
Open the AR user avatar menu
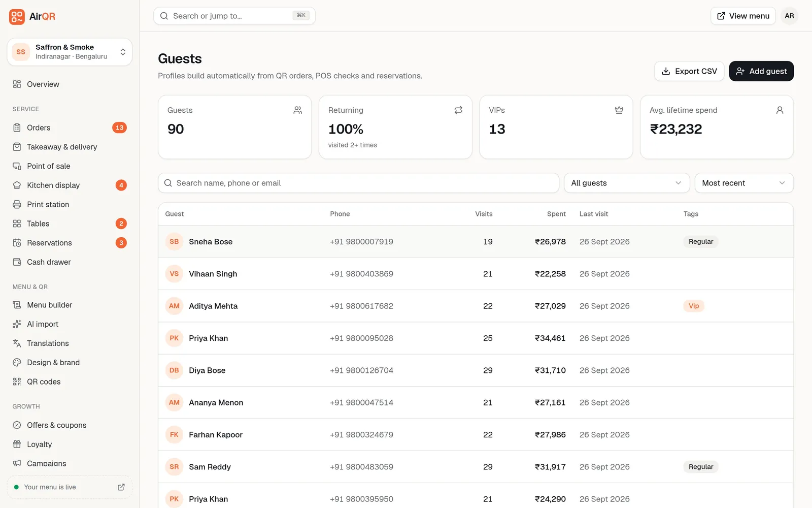coord(789,16)
